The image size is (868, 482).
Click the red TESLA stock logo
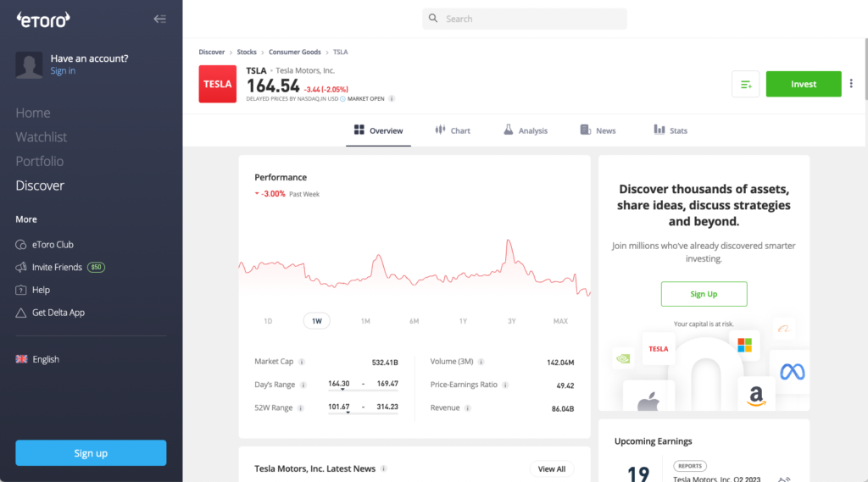pos(218,84)
